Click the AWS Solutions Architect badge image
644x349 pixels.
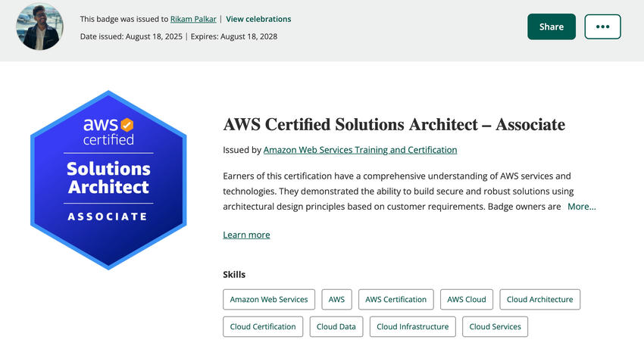(x=108, y=180)
